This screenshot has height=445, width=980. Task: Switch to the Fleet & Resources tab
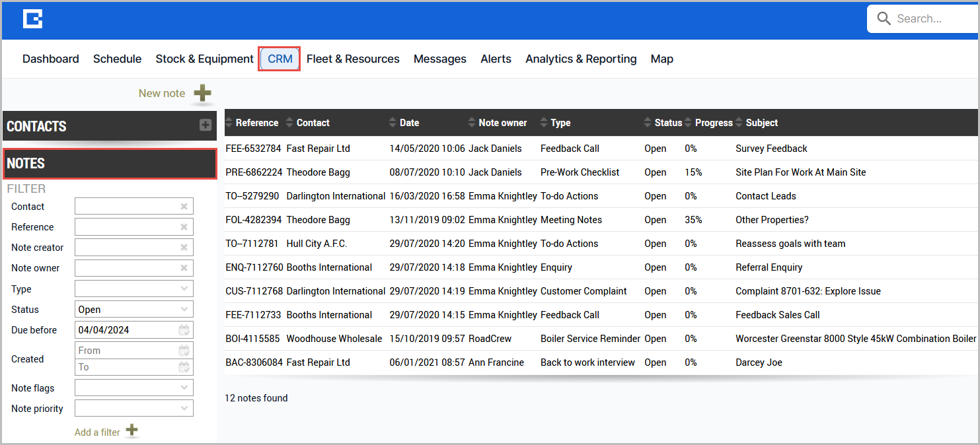[x=353, y=59]
